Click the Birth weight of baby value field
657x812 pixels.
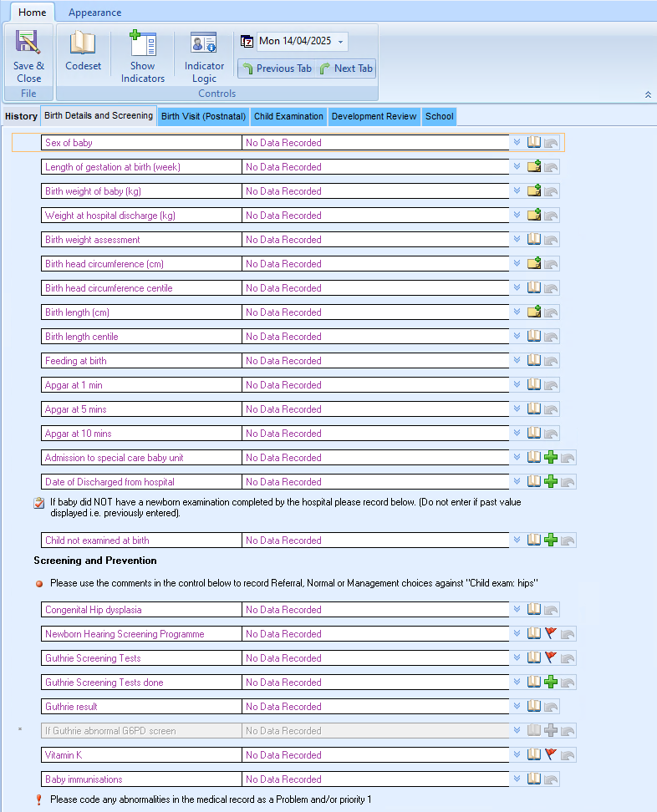pyautogui.click(x=375, y=191)
